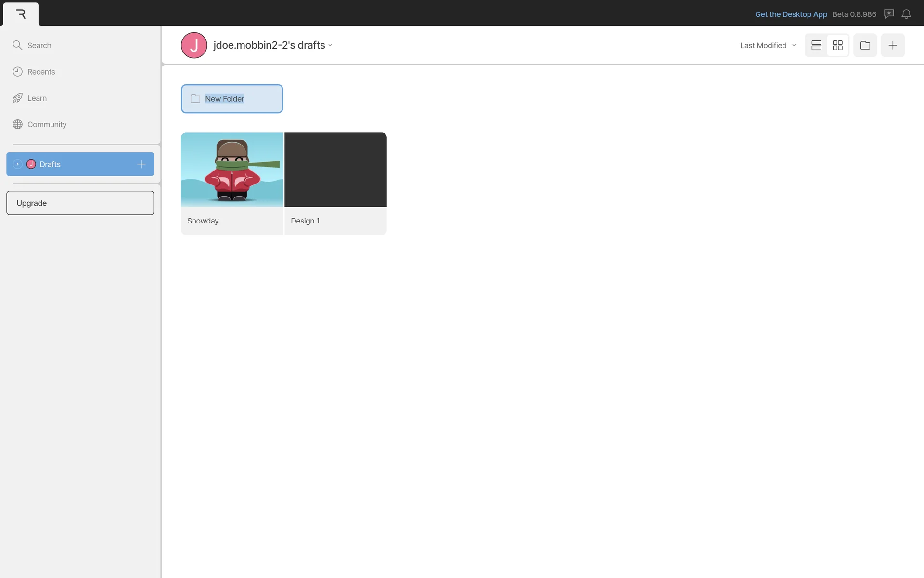The image size is (924, 578).
Task: Create new folder via toolbar folder icon
Action: pyautogui.click(x=865, y=45)
